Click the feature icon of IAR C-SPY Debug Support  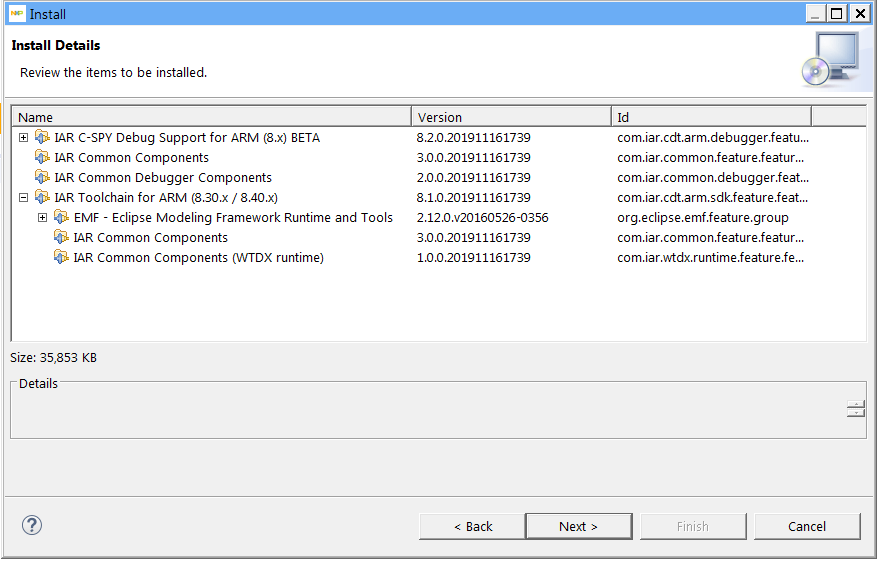coord(42,137)
